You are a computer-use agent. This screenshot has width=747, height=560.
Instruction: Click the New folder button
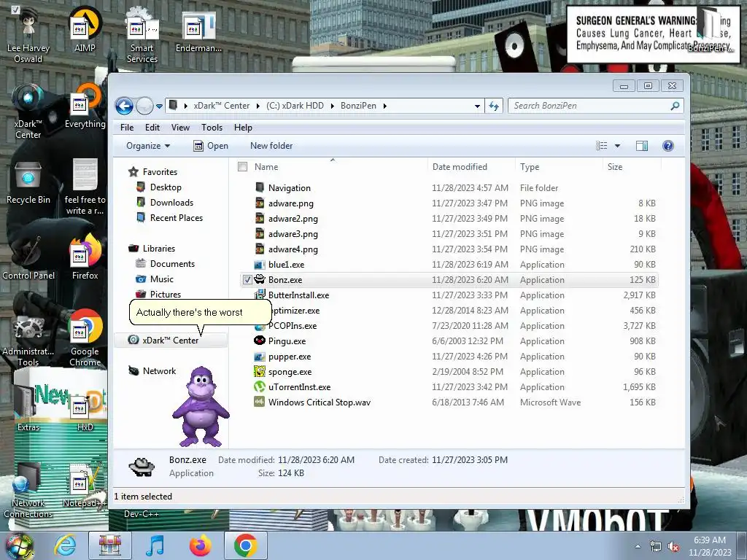point(271,146)
